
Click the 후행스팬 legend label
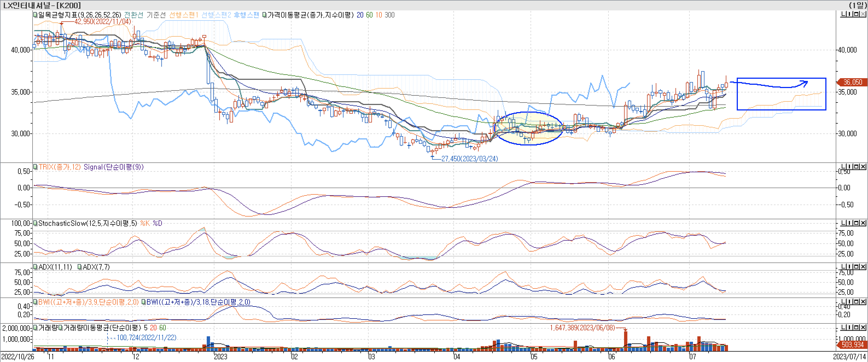click(x=246, y=15)
